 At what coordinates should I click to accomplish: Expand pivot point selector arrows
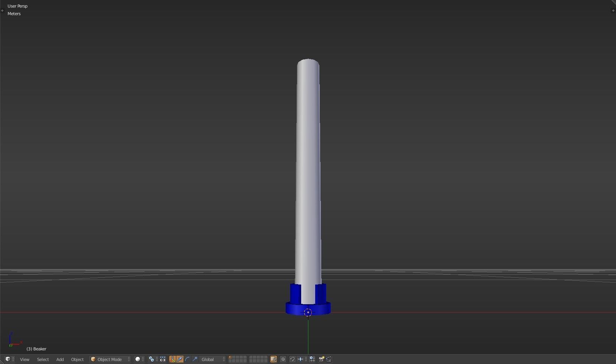pos(157,359)
